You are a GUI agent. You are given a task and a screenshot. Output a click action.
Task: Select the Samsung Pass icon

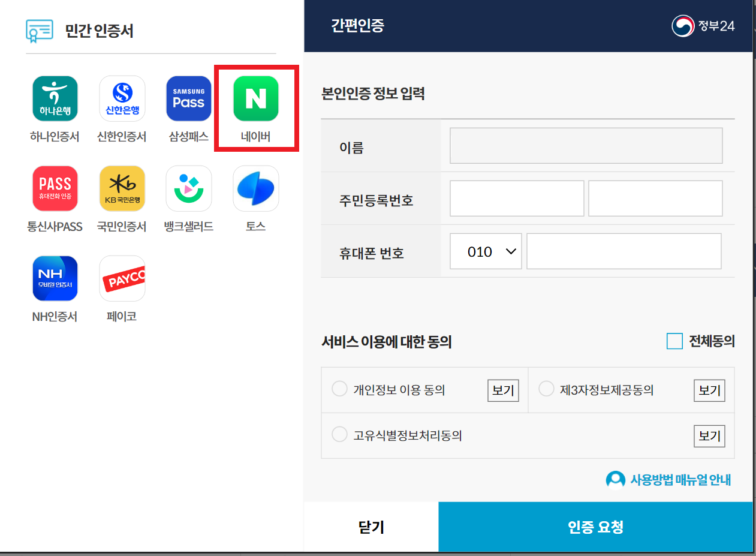tap(189, 99)
